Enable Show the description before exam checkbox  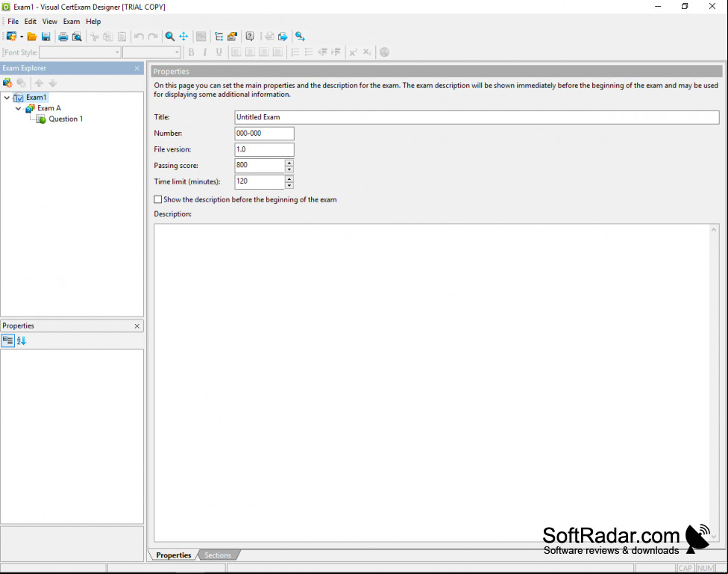click(158, 199)
